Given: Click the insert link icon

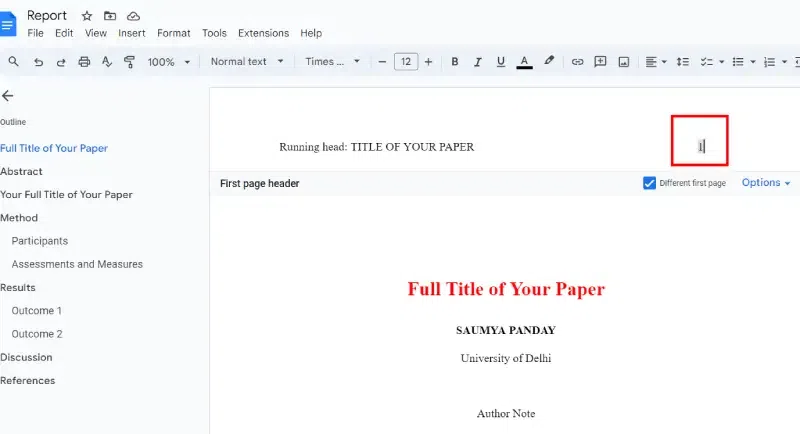Looking at the screenshot, I should (x=577, y=62).
